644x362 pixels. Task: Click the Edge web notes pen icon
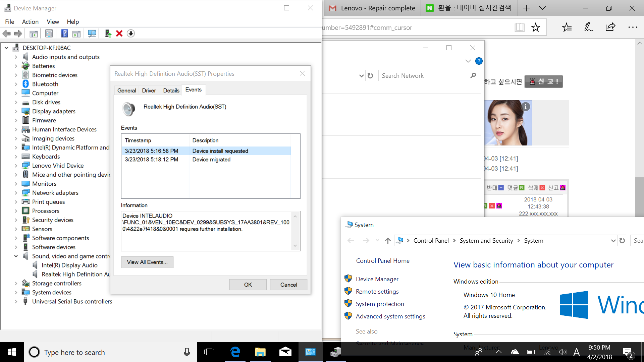click(x=589, y=27)
